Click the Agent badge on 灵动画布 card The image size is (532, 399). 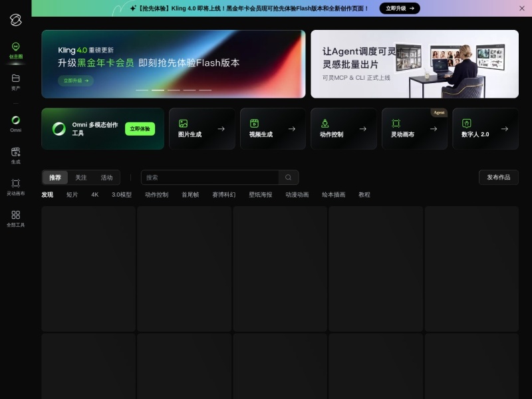[x=439, y=112]
